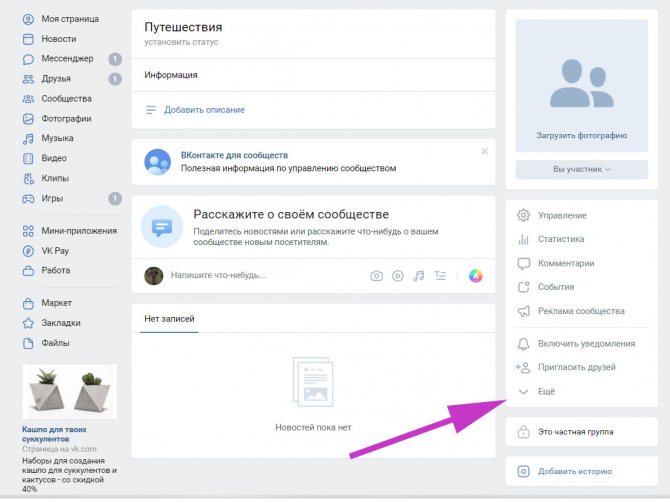This screenshot has height=503, width=670.
Task: Open the Информация section header
Action: click(170, 75)
